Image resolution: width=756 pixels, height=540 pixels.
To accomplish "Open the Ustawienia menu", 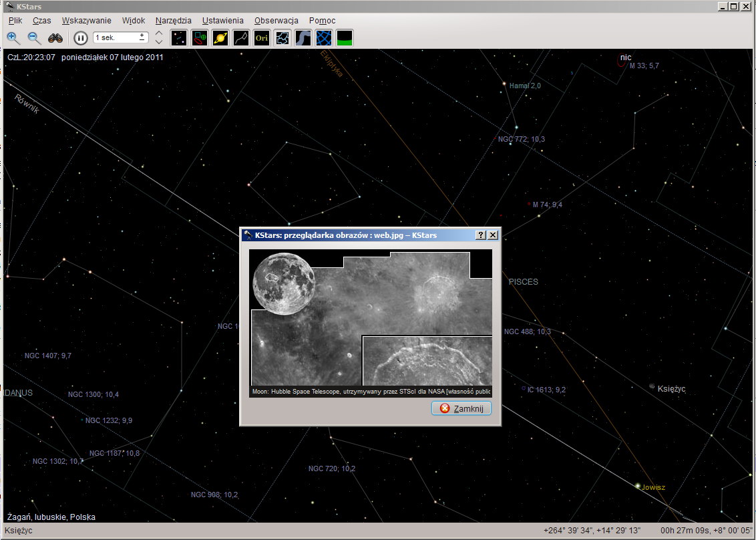I will coord(223,21).
